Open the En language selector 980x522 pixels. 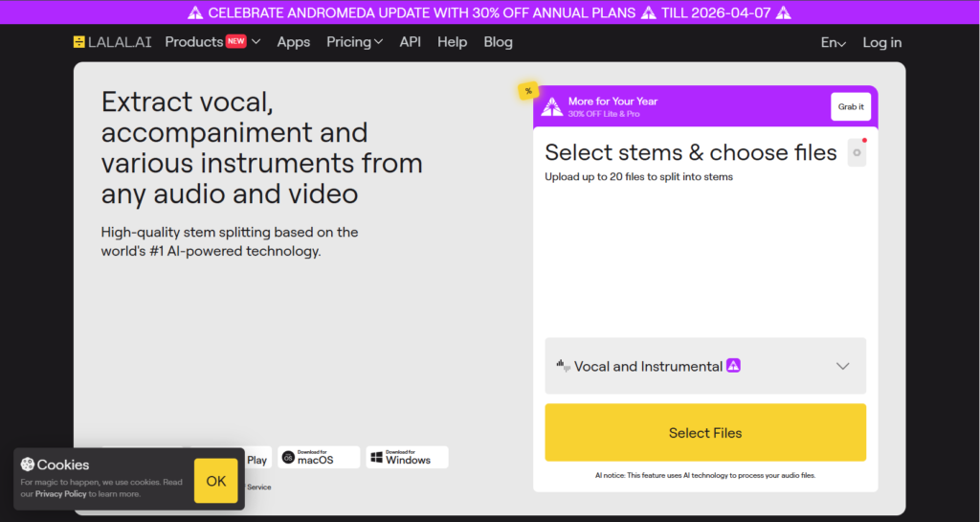[x=833, y=43]
